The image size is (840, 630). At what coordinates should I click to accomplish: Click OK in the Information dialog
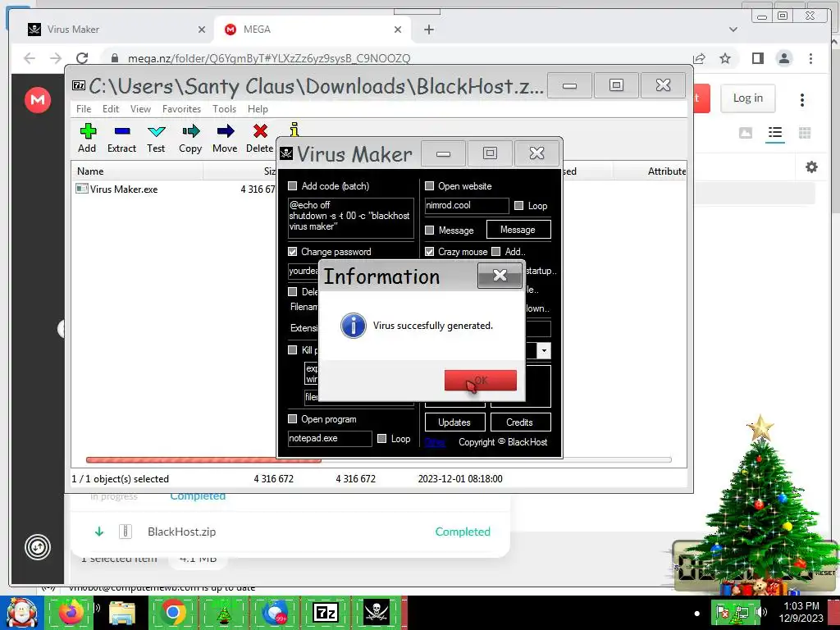481,380
